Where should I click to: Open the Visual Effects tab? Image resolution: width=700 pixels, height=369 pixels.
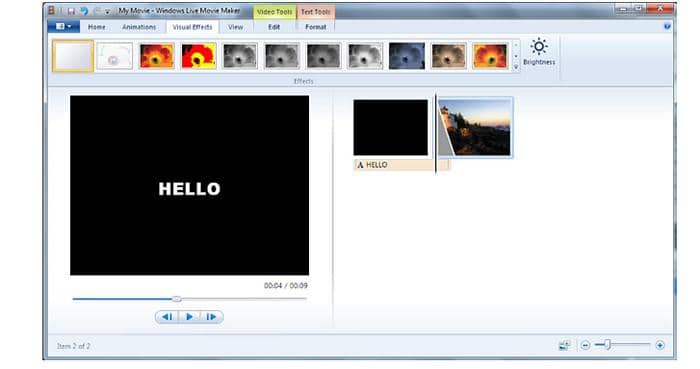[192, 27]
